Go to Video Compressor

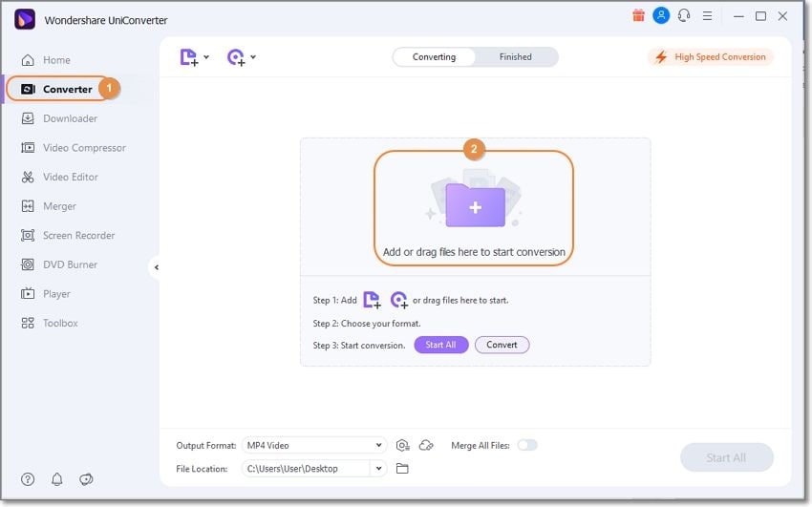point(84,148)
